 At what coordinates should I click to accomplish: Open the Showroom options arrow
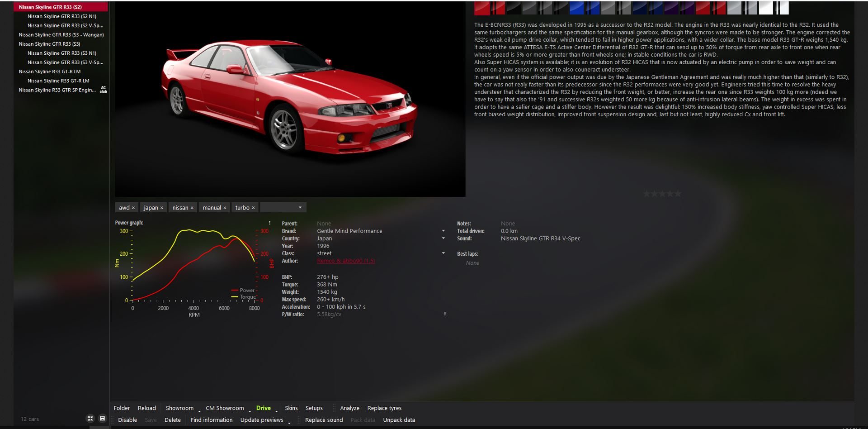pyautogui.click(x=199, y=411)
